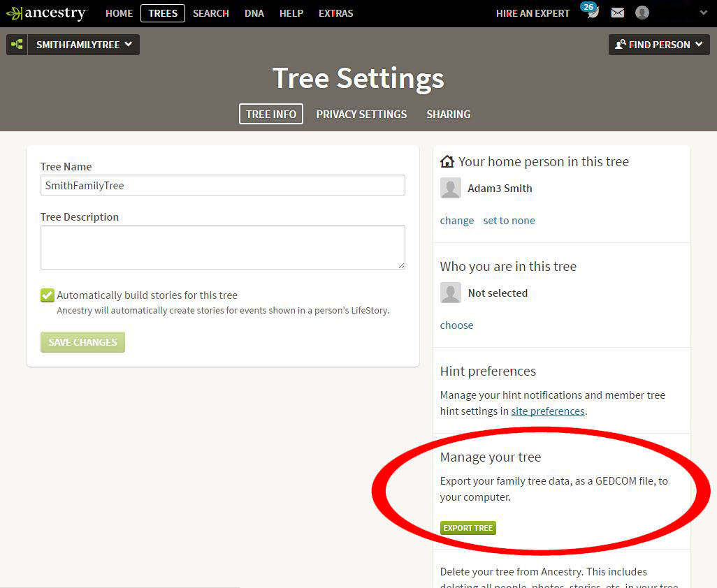This screenshot has width=717, height=588.
Task: Click the Tree Name input field
Action: point(223,186)
